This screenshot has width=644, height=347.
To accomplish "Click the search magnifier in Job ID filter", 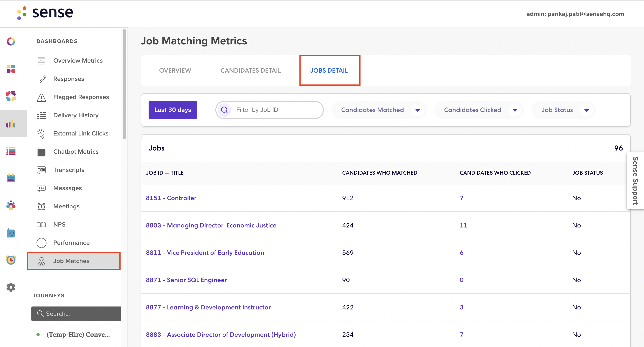I will click(224, 110).
